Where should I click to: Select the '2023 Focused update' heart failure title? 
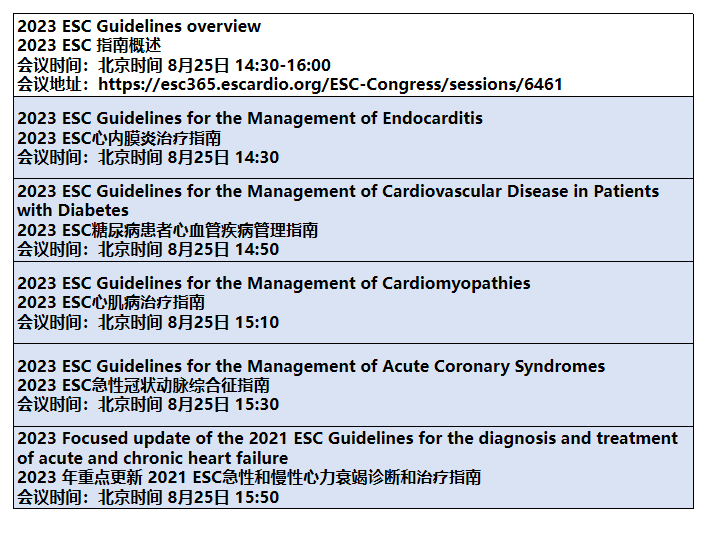347,439
